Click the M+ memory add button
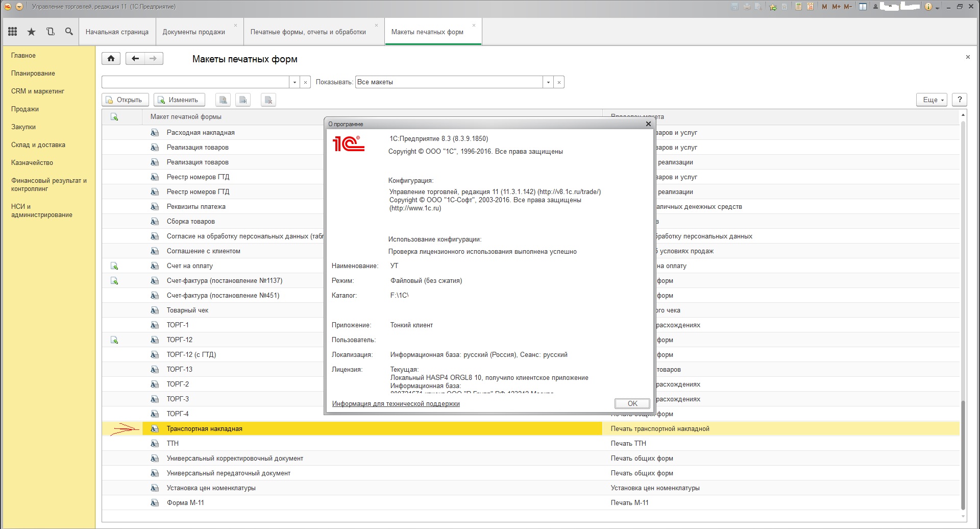Screen dimensions: 980x529 (x=836, y=7)
